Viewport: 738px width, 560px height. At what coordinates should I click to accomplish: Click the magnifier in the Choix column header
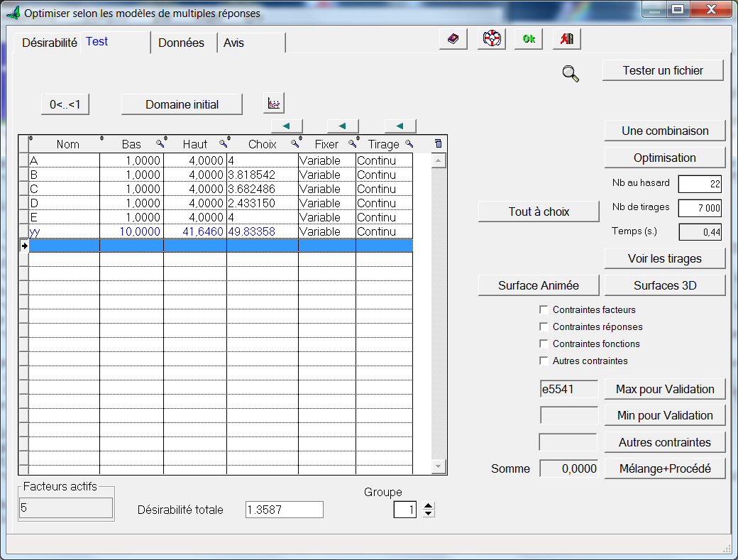(x=296, y=143)
